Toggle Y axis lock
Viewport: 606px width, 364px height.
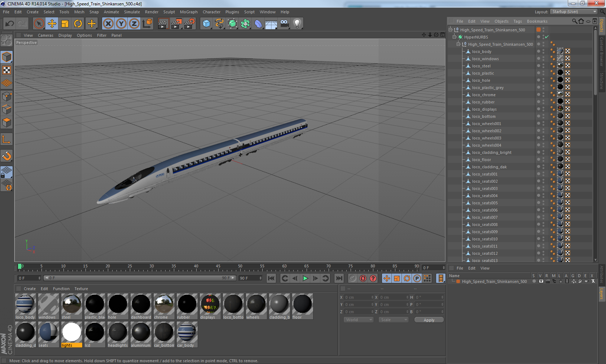tap(121, 24)
